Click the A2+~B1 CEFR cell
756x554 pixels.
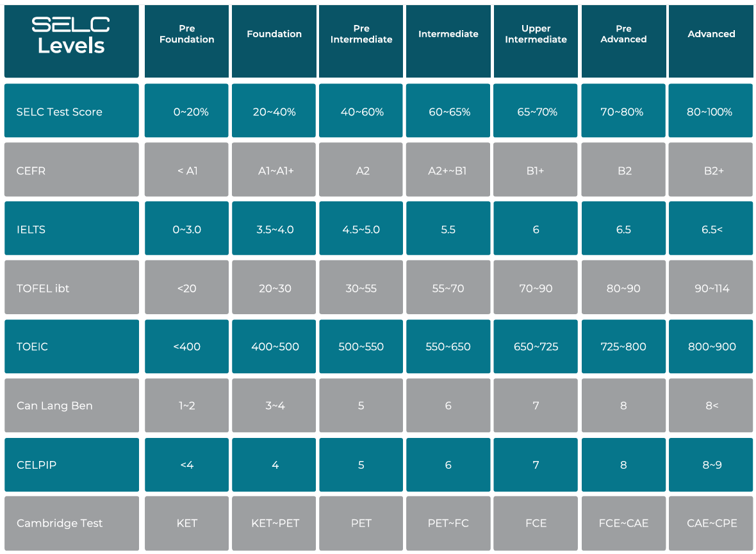tap(448, 171)
